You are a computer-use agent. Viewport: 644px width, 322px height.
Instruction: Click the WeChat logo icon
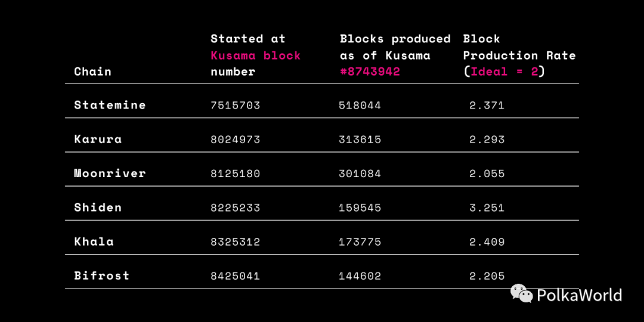[x=522, y=293]
